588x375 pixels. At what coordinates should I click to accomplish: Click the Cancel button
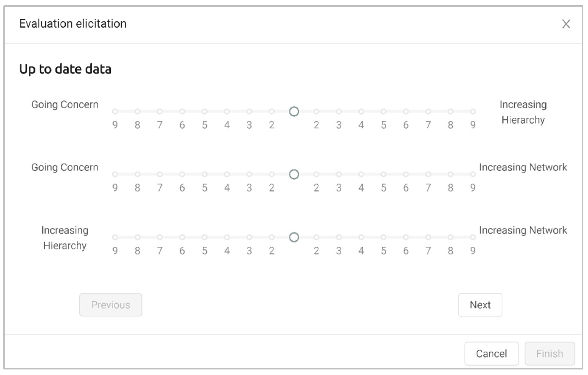coord(491,354)
